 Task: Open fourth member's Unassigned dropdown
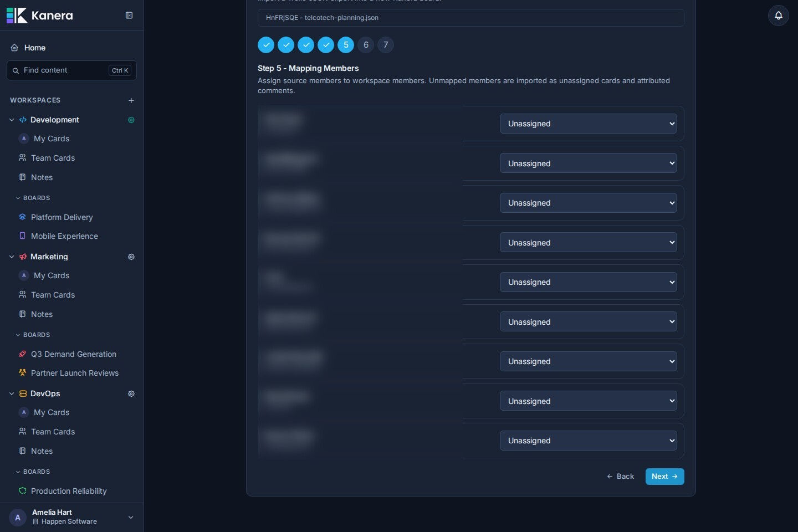coord(588,243)
